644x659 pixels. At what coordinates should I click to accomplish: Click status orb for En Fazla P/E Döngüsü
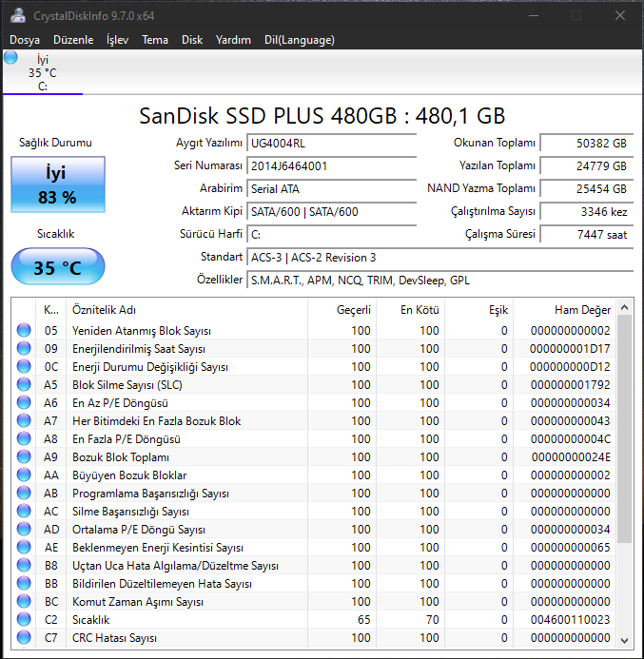(x=24, y=438)
